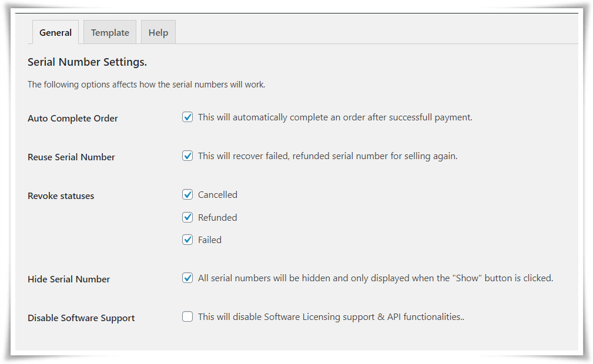The width and height of the screenshot is (593, 364).
Task: Toggle the Reuse Serial Number checkbox
Action: (187, 156)
